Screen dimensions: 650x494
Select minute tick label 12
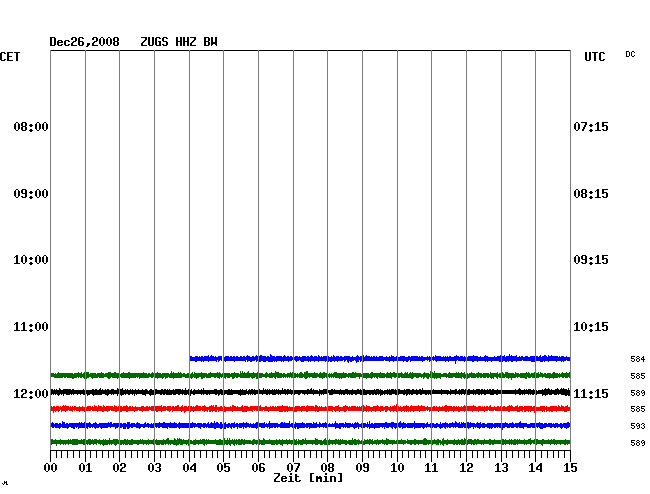pos(466,468)
